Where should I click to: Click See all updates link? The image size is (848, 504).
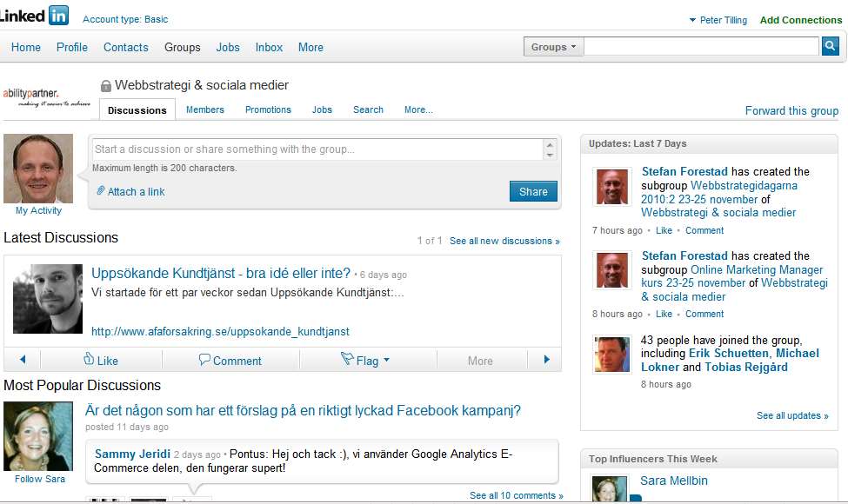792,415
